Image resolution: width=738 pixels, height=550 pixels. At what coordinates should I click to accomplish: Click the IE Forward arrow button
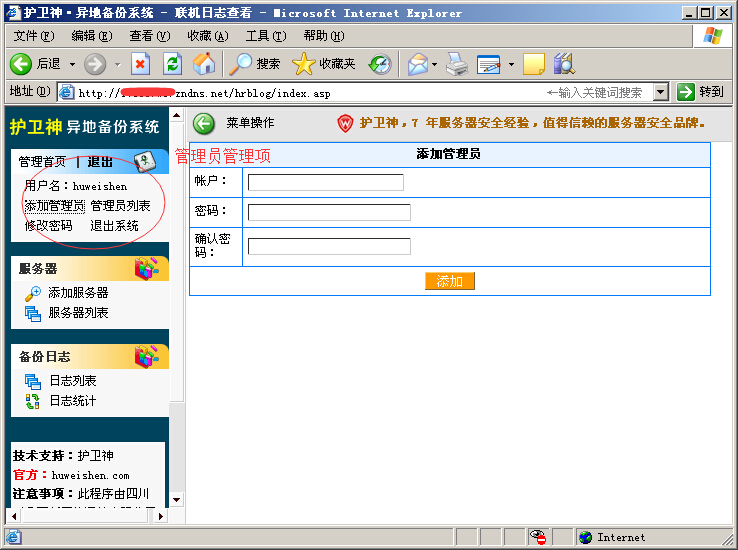95,64
